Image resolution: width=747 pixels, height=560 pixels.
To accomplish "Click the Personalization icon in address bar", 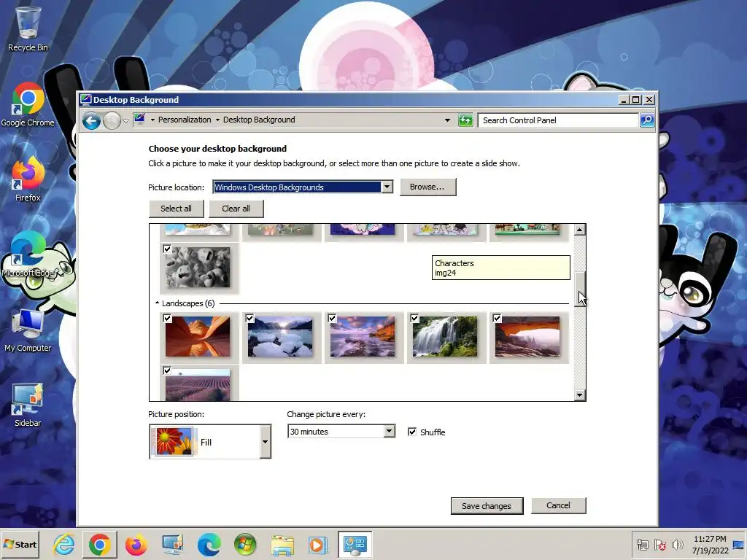I will click(139, 119).
